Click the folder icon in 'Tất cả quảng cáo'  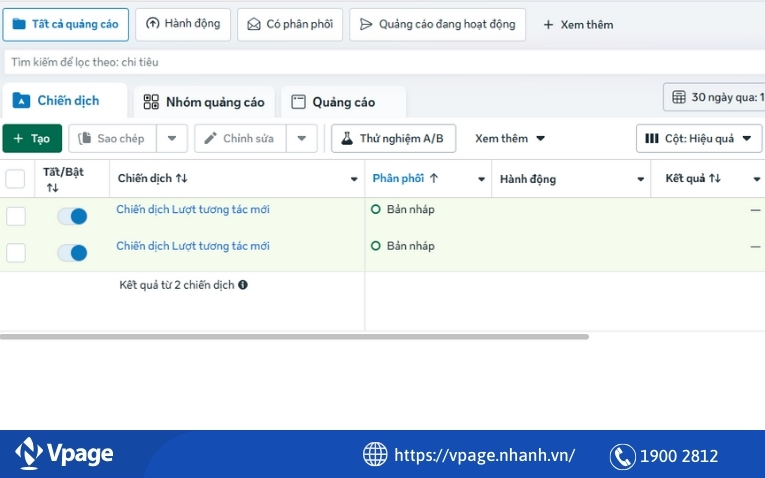pyautogui.click(x=19, y=24)
